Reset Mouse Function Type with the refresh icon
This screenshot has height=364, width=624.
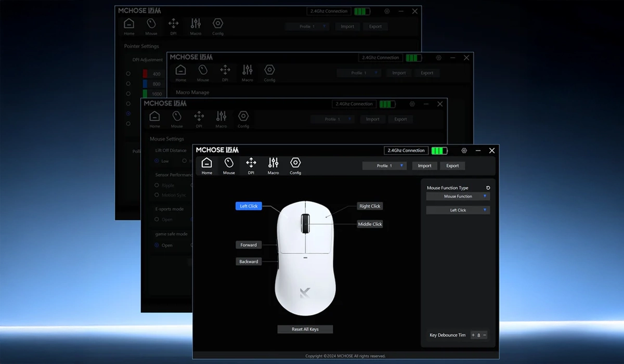pos(488,188)
